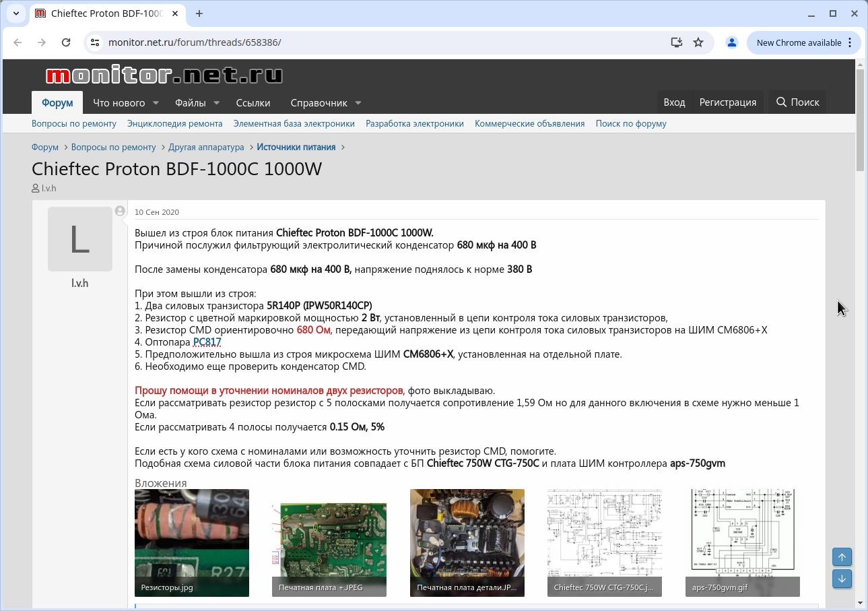Go to Форум in the breadcrumb
Screen dimensions: 868x611
[x=45, y=147]
